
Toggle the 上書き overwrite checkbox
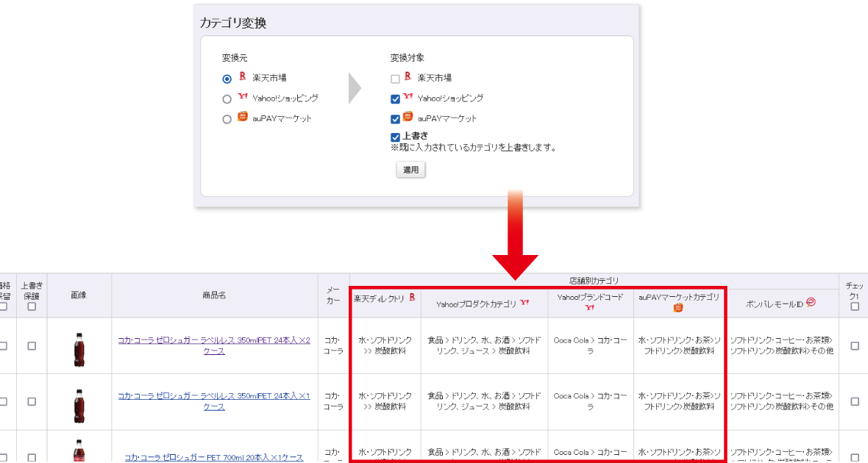point(395,137)
